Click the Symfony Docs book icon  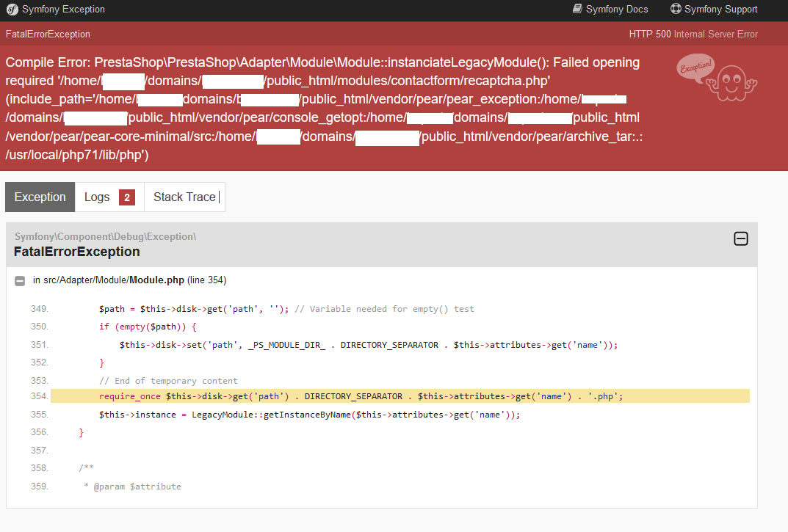[x=577, y=9]
